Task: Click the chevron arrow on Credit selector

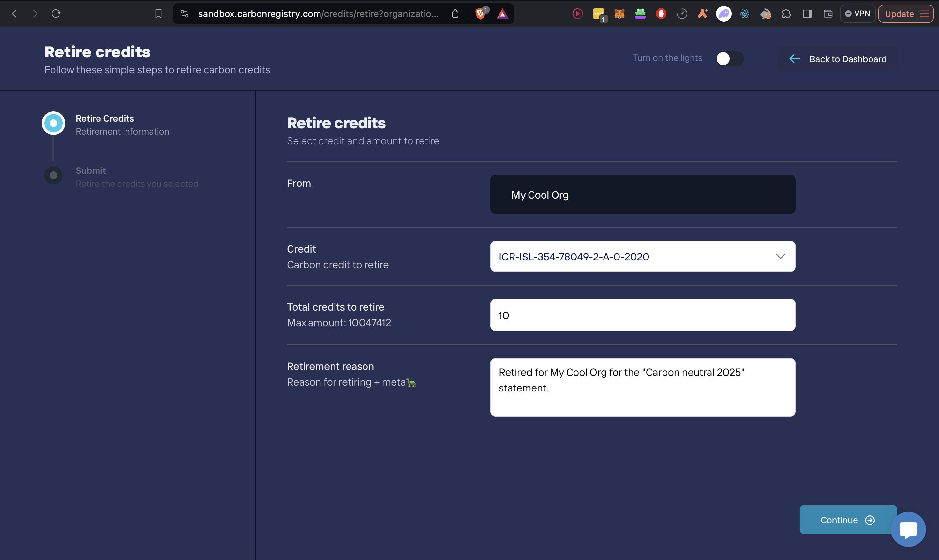Action: [x=780, y=257]
